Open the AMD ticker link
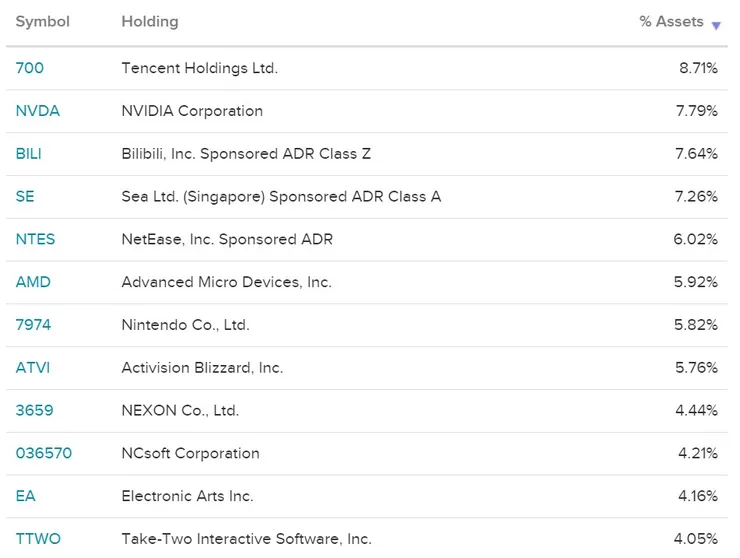This screenshot has height=558, width=740. (33, 282)
